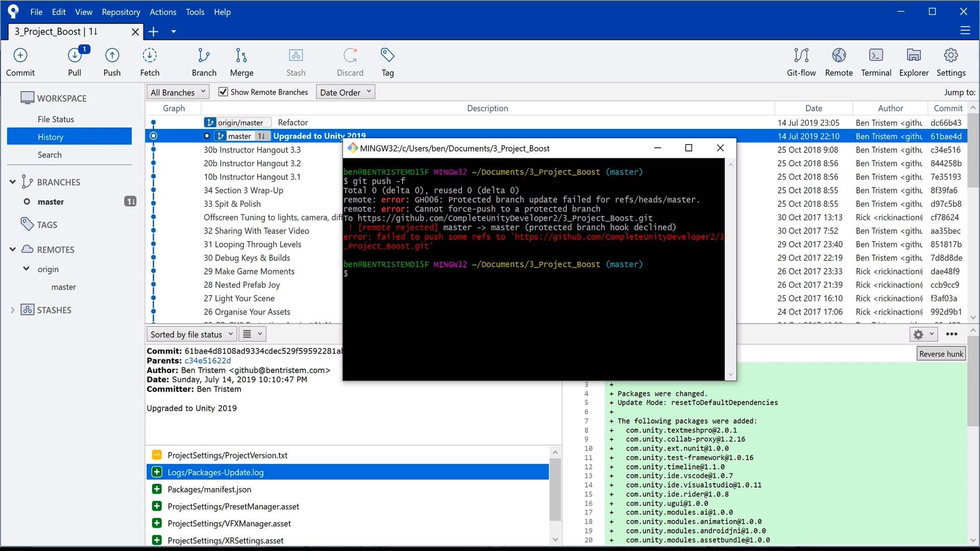Open parent commit c34e51622d link
Viewport: 980px width, 551px height.
pos(208,360)
